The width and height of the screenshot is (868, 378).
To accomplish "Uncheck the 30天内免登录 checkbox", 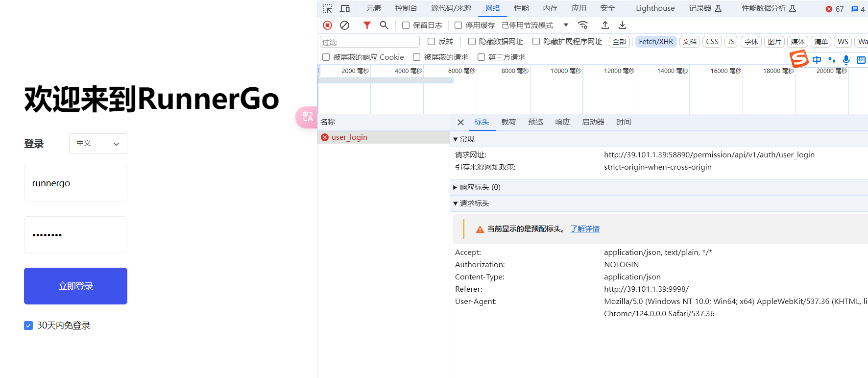I will [28, 326].
